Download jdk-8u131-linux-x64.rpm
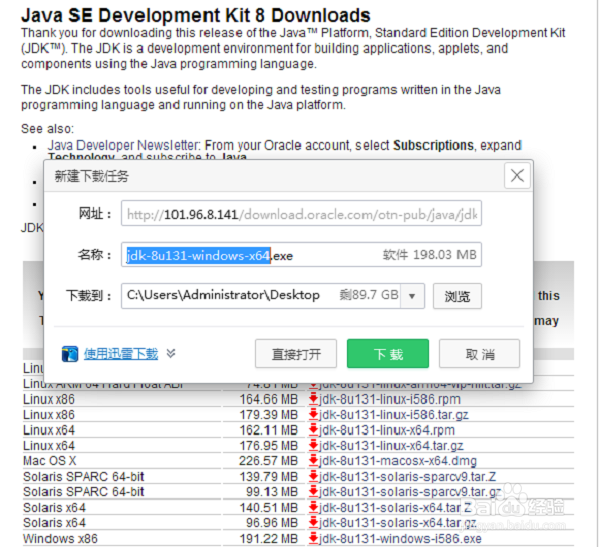Viewport: 600px width, 547px height. 387,430
